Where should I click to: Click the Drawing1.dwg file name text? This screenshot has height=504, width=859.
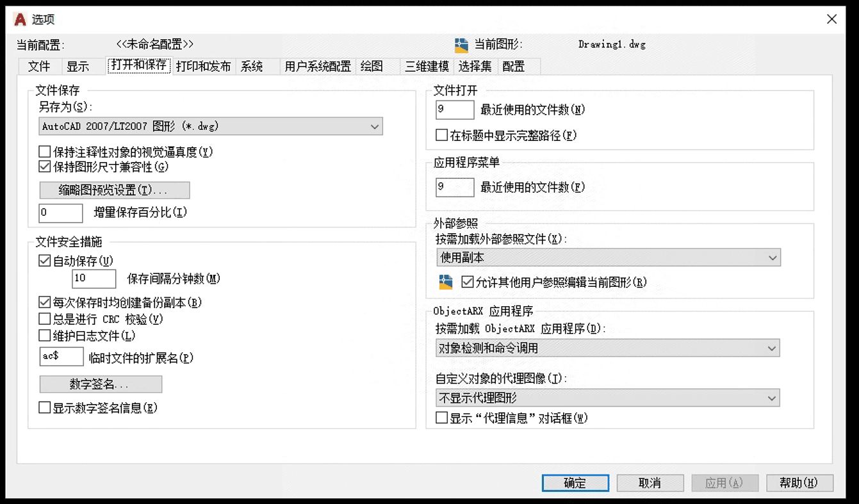(x=612, y=45)
